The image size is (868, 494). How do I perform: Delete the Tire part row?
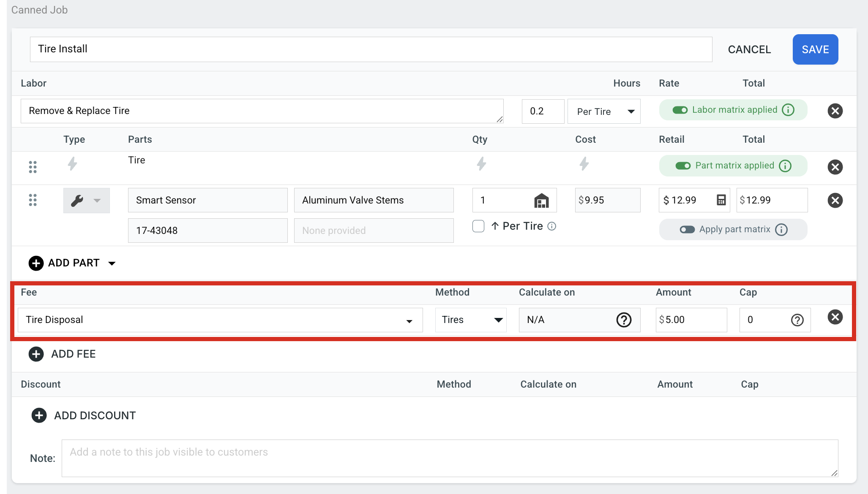(835, 167)
